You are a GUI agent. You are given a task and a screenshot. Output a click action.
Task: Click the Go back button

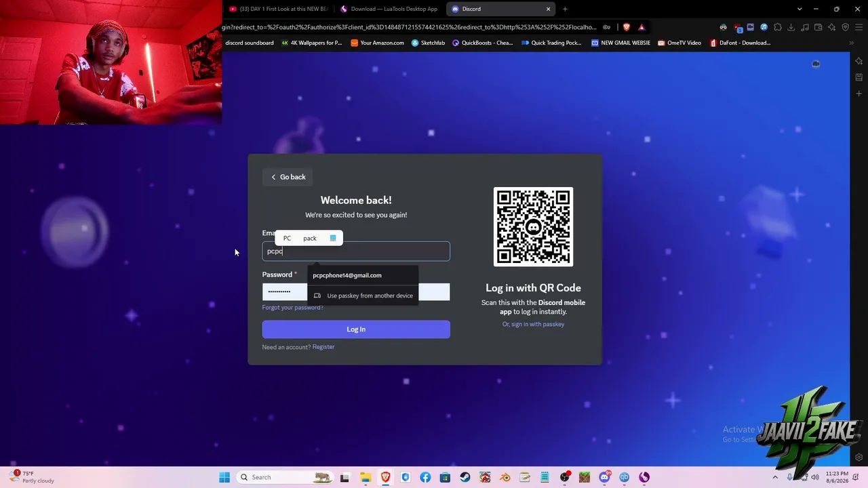pos(288,177)
